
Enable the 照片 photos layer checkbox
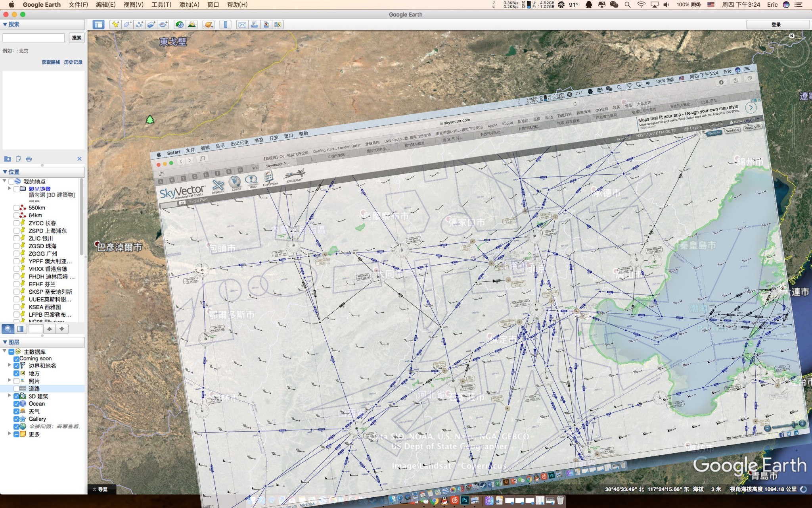click(x=16, y=381)
